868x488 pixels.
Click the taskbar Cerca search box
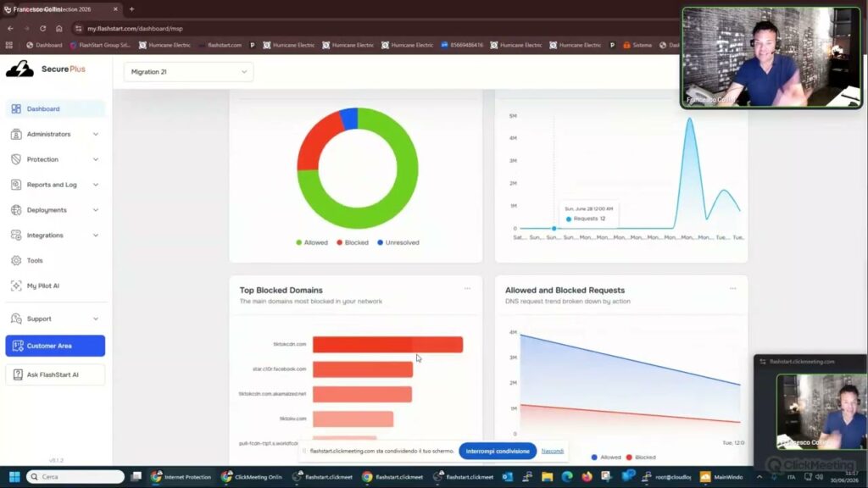[x=75, y=477]
